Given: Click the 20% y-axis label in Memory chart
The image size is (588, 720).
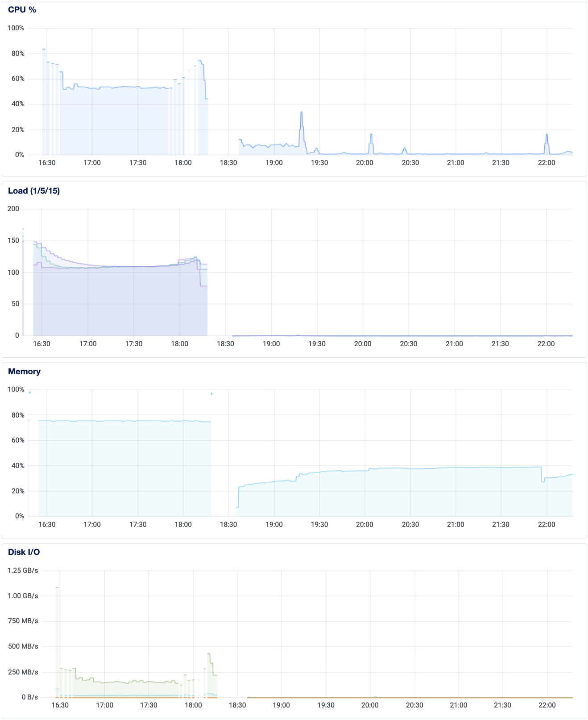Looking at the screenshot, I should [18, 491].
